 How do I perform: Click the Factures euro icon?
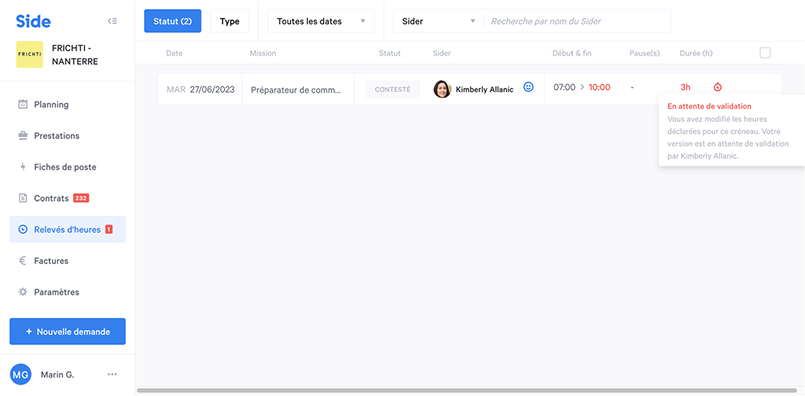pyautogui.click(x=23, y=261)
